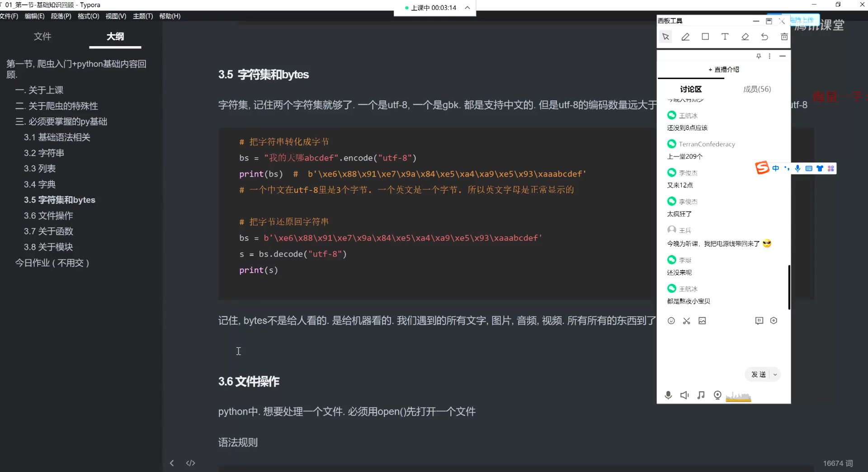868x472 pixels.
Task: Select the rectangle shape tool
Action: (705, 37)
